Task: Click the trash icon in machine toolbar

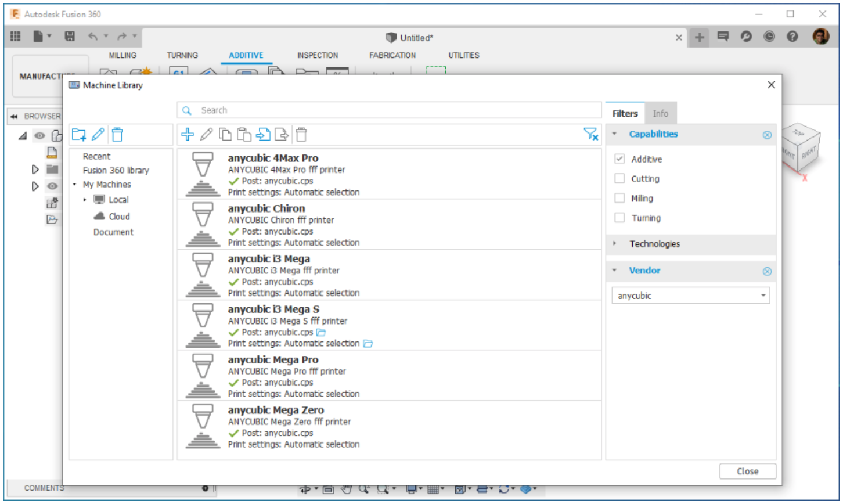Action: coord(301,135)
